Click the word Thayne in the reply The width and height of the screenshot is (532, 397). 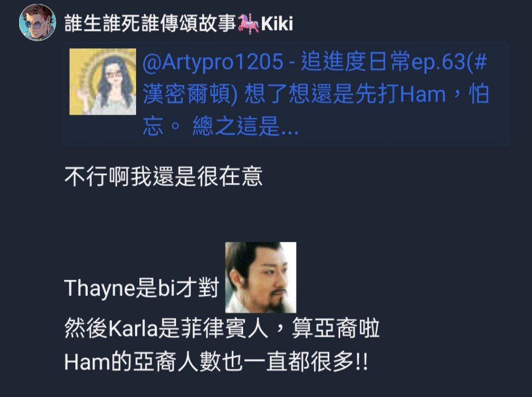coord(100,289)
